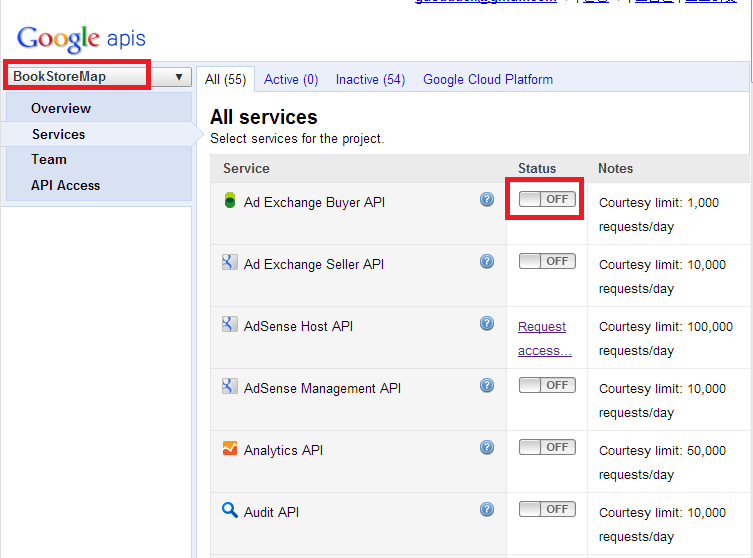Toggle AdSense Management API on
Viewport: 753px width, 558px height.
547,385
